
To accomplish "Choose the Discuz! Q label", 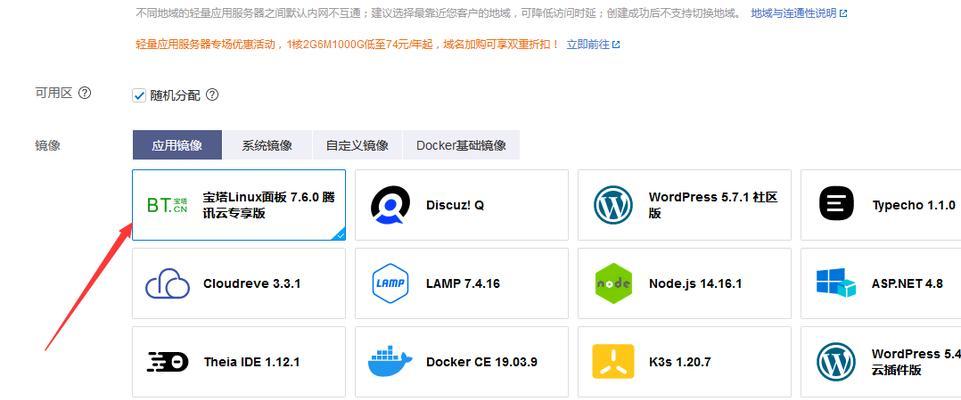I will click(455, 205).
